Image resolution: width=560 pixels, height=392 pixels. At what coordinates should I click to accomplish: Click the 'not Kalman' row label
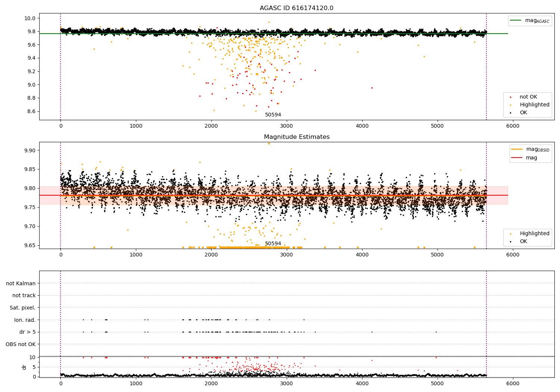[x=21, y=283]
